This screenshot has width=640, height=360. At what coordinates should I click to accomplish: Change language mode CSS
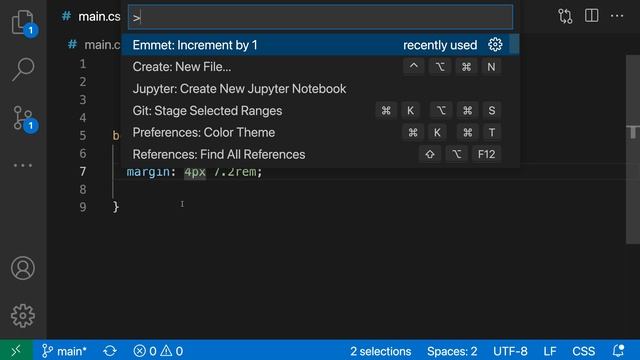(x=583, y=351)
